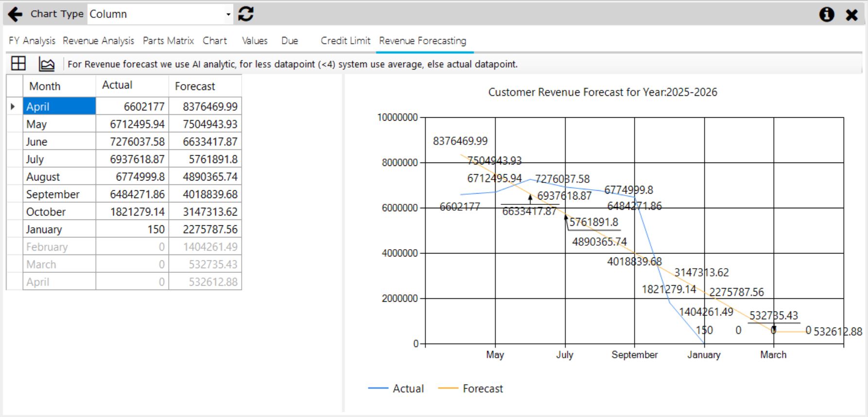Viewport: 868px width, 417px height.
Task: Click the Chart Type Column combo box
Action: click(160, 14)
